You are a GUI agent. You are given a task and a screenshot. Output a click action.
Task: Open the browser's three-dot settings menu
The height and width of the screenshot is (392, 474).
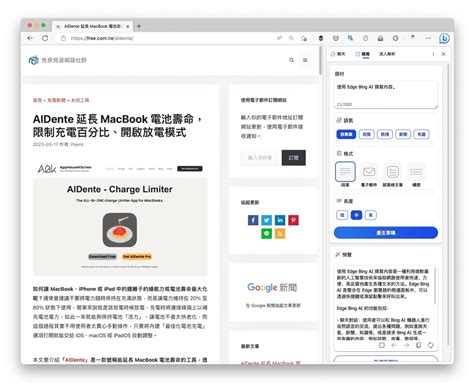(428, 38)
